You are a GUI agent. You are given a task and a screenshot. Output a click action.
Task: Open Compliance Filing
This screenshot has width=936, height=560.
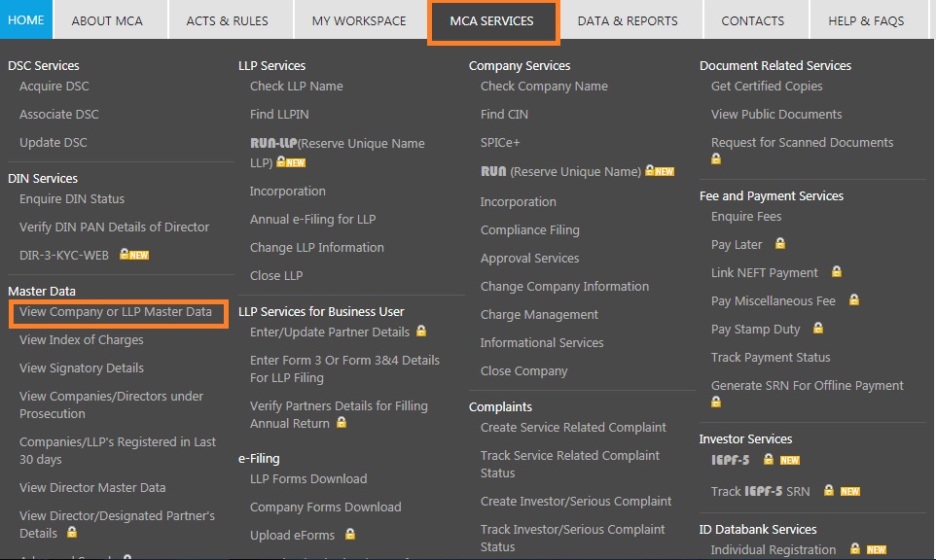point(530,230)
